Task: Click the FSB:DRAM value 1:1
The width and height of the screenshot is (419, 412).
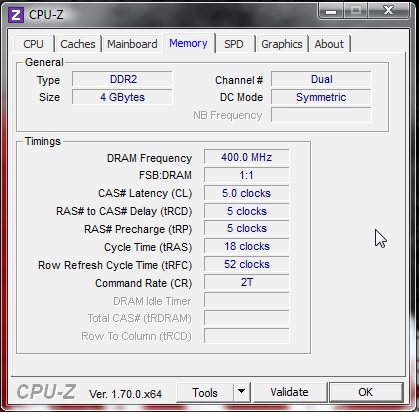Action: [247, 175]
